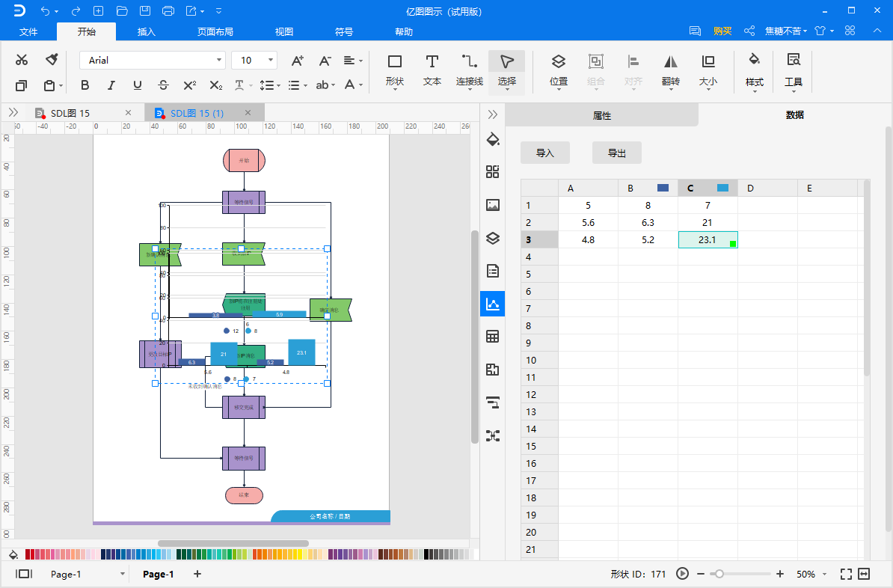Expand the right panel double-chevron
Image resolution: width=893 pixels, height=588 pixels.
493,114
